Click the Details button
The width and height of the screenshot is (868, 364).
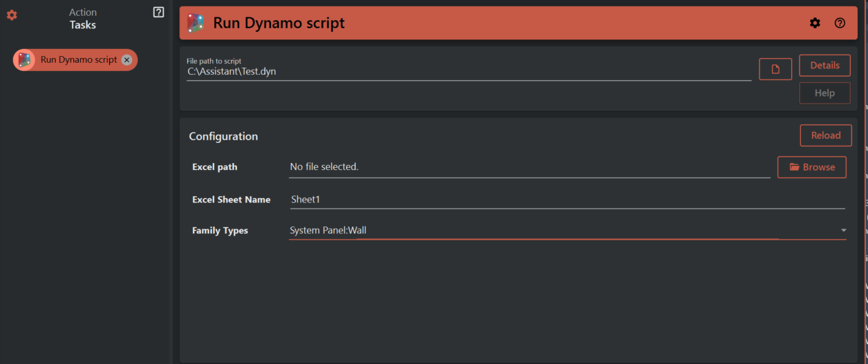825,65
